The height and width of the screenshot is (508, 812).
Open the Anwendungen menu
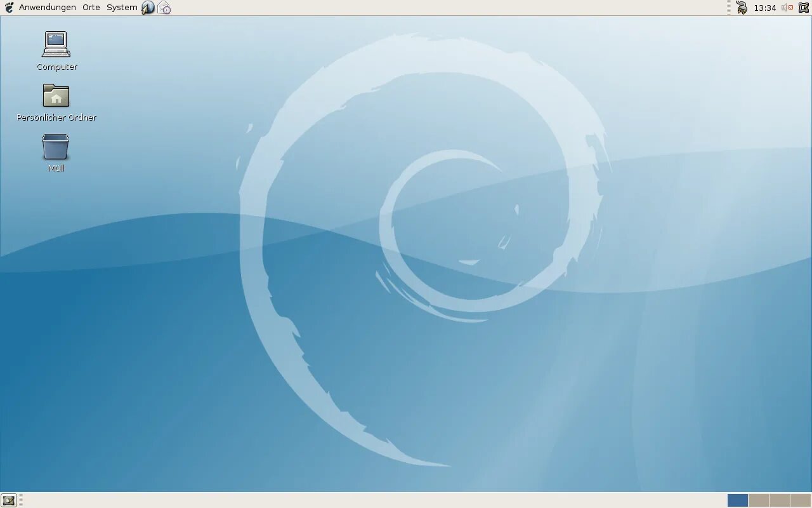(x=48, y=8)
